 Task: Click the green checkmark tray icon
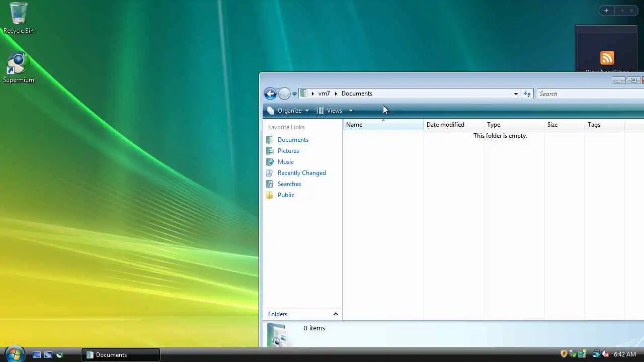tap(573, 354)
